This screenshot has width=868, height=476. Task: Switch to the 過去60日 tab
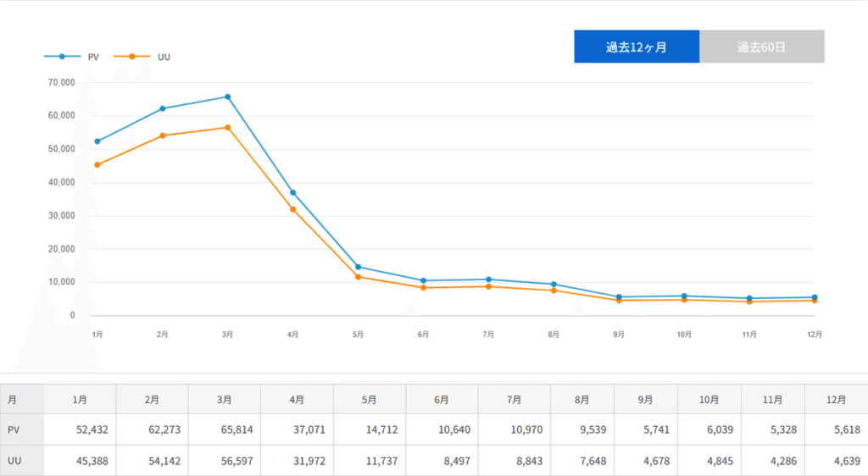click(x=761, y=47)
